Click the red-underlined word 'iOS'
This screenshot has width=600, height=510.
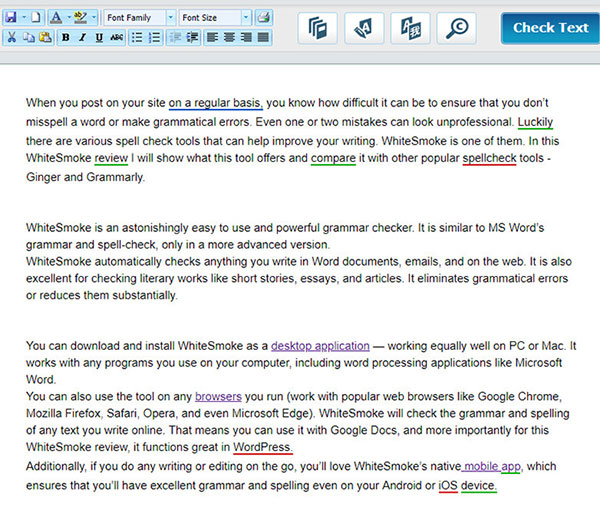[x=448, y=486]
